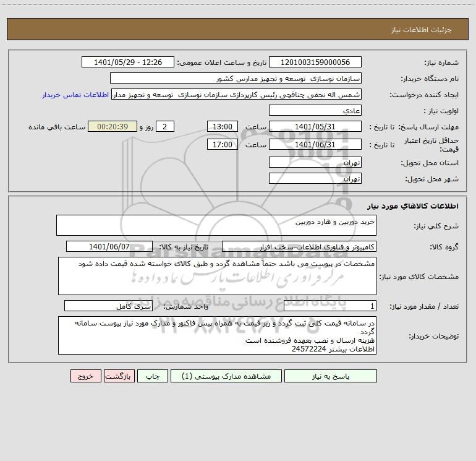Image resolution: width=476 pixels, height=461 pixels.
Task: Click the countdown timer 00:20:39
Action: 113,126
